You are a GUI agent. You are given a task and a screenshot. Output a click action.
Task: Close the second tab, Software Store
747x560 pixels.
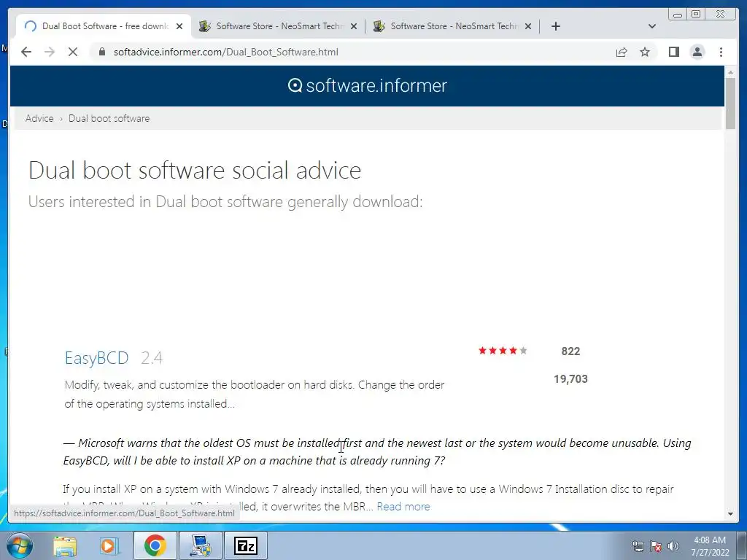point(354,26)
